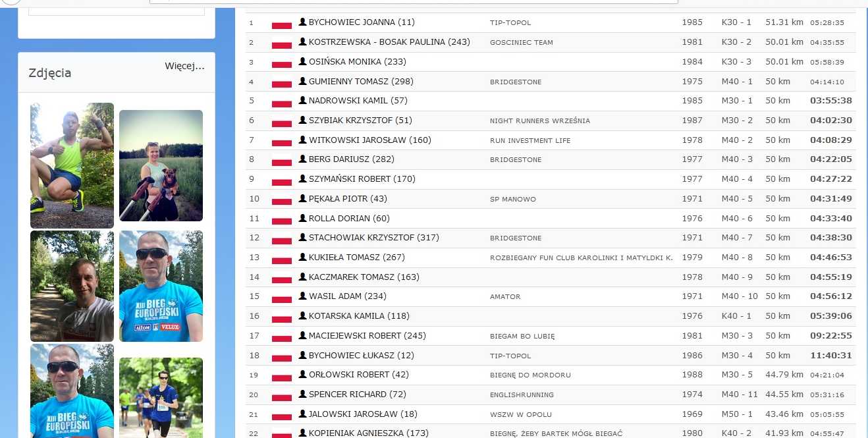The image size is (868, 438).
Task: Select club name SP MANOWO
Action: pyautogui.click(x=513, y=199)
